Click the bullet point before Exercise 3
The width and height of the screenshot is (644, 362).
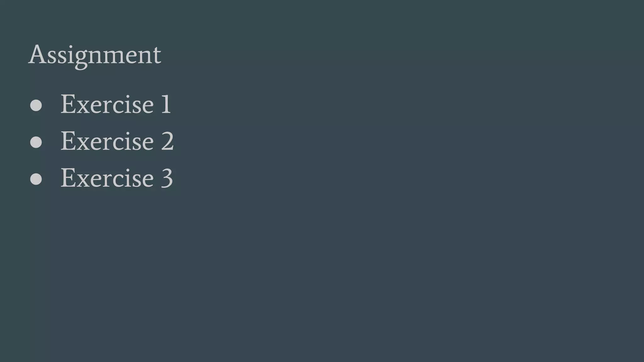coord(36,179)
